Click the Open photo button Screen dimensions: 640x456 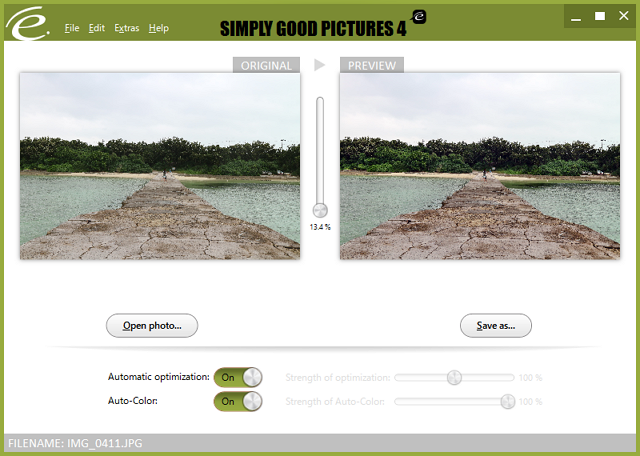[152, 325]
